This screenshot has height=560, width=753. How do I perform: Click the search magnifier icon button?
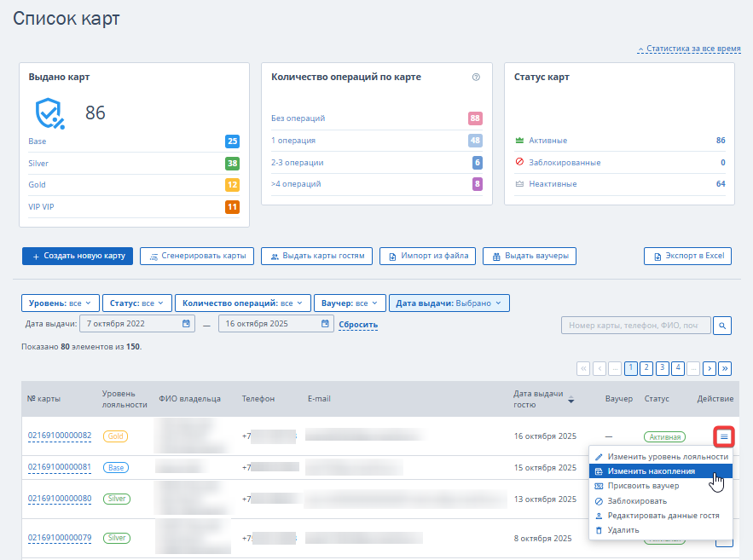[722, 325]
